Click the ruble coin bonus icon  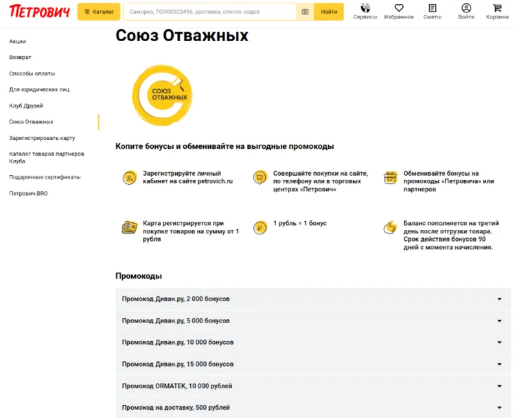(x=260, y=228)
